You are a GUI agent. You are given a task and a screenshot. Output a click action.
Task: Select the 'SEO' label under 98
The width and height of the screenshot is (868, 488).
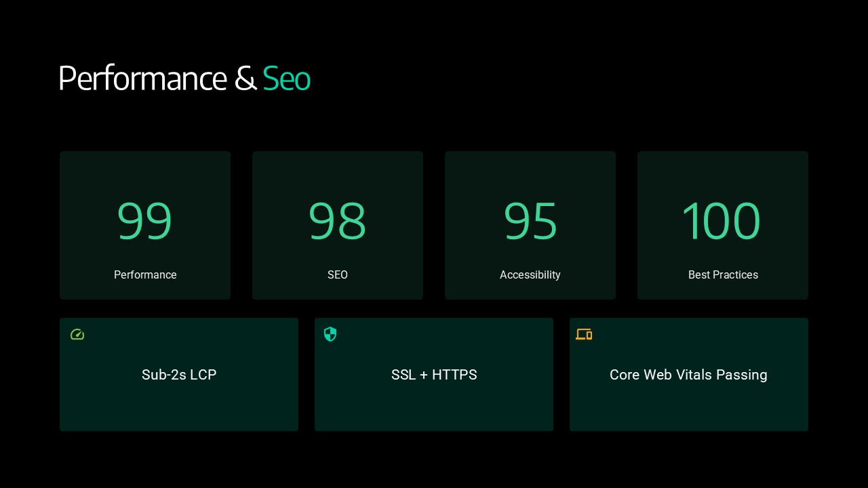[x=338, y=274]
